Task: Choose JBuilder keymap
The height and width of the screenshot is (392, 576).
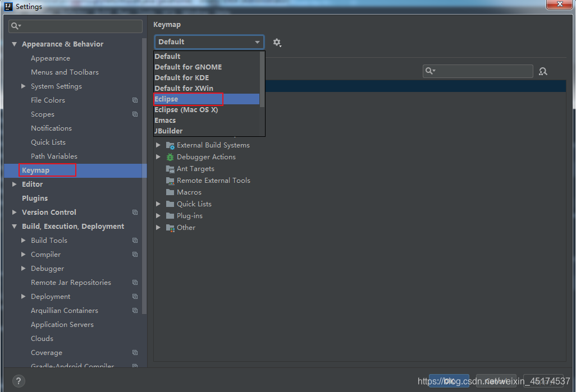Action: 207,131
